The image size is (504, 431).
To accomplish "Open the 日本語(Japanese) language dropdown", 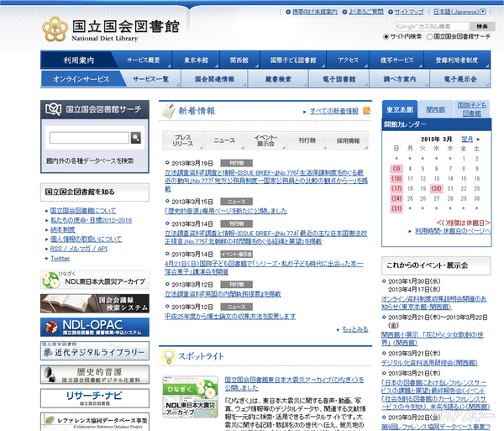I will coord(459,12).
